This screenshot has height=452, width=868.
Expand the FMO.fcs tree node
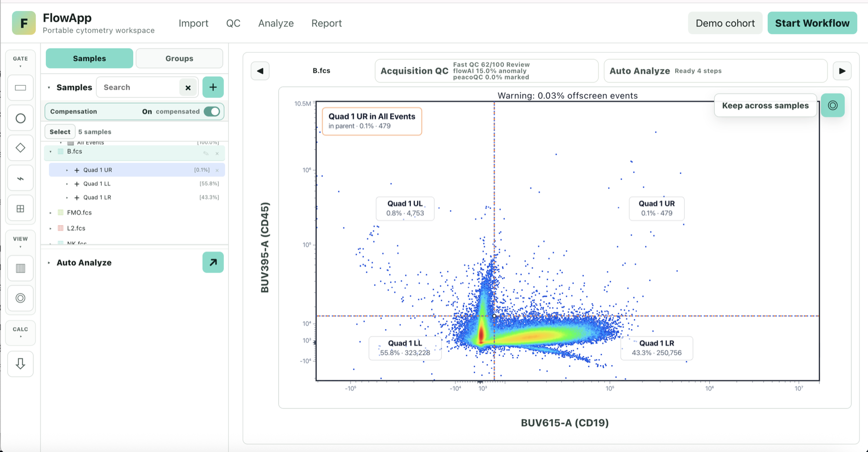51,213
